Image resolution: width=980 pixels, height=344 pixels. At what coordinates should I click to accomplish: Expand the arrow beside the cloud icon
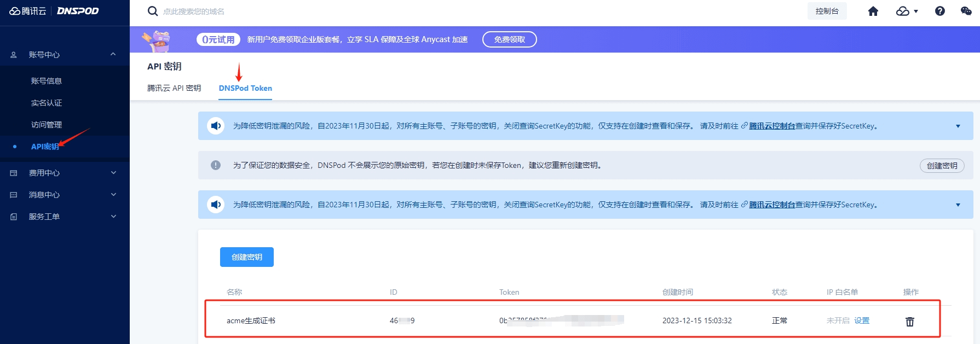(916, 11)
